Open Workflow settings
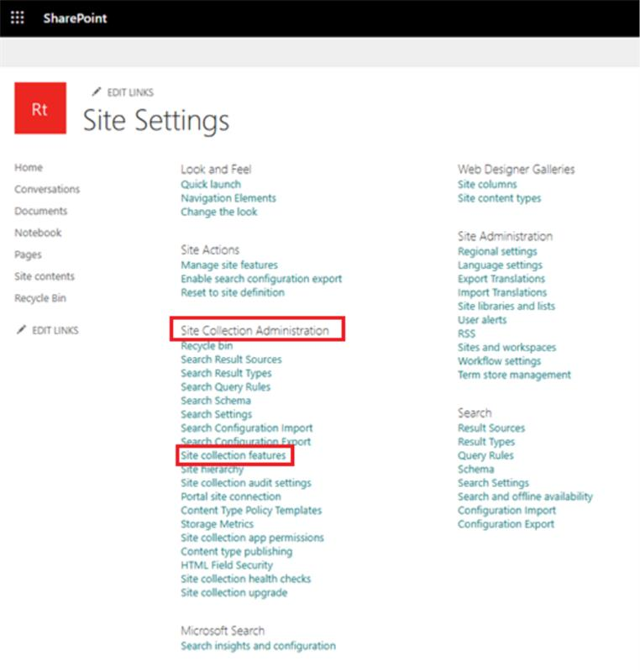 498,360
